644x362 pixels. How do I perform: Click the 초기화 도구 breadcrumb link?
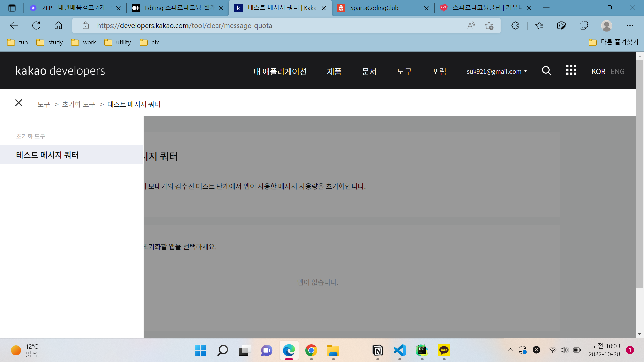tap(78, 104)
